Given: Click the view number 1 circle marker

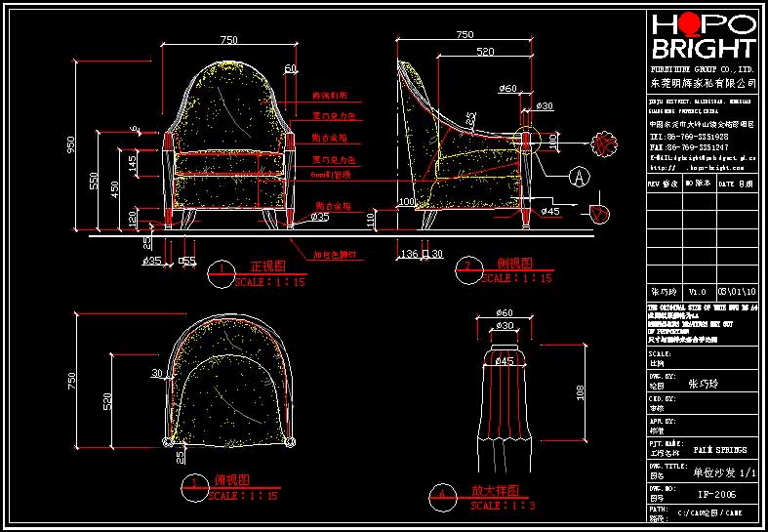Looking at the screenshot, I should click(x=222, y=275).
